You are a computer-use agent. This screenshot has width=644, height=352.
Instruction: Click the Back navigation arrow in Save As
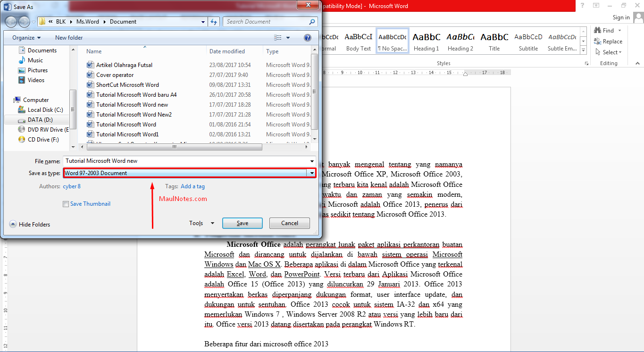[10, 22]
